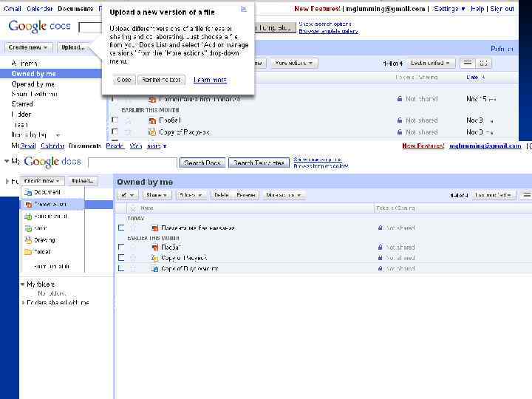The height and width of the screenshot is (399, 532).
Task: Open Documents link in top navigation bar
Action: pyautogui.click(x=75, y=8)
